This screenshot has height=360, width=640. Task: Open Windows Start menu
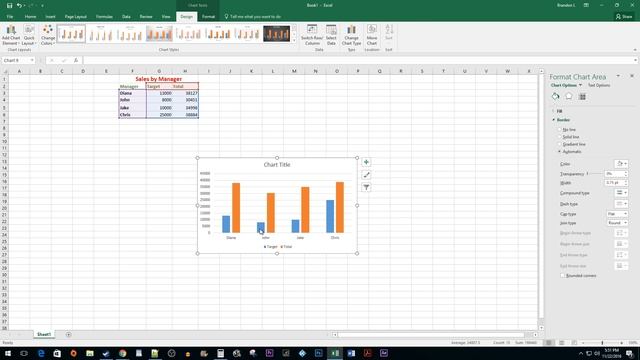pyautogui.click(x=7, y=353)
